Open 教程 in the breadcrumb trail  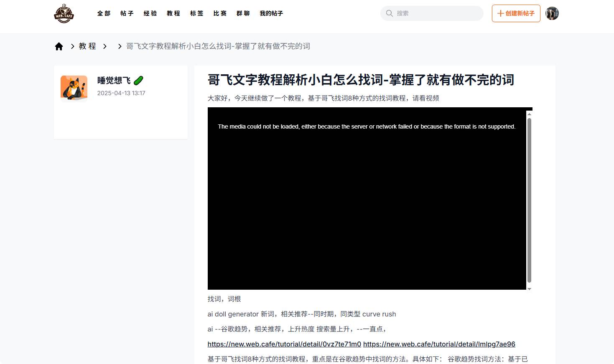pyautogui.click(x=88, y=46)
